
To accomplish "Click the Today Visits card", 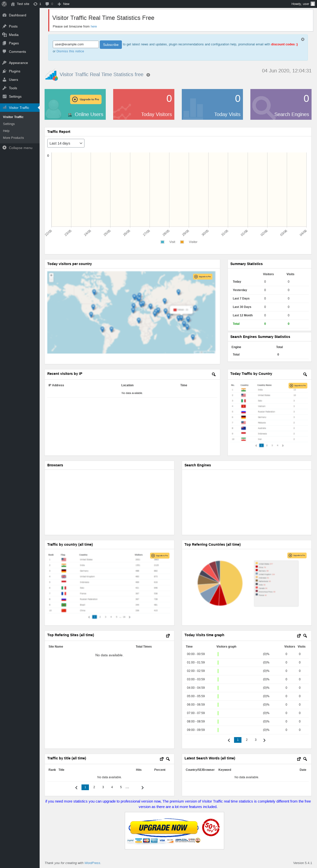I will (x=212, y=104).
